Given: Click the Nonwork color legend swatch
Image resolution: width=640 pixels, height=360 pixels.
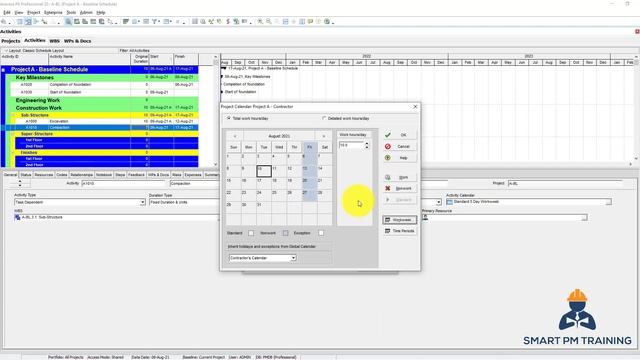Looking at the screenshot, I should 285,233.
